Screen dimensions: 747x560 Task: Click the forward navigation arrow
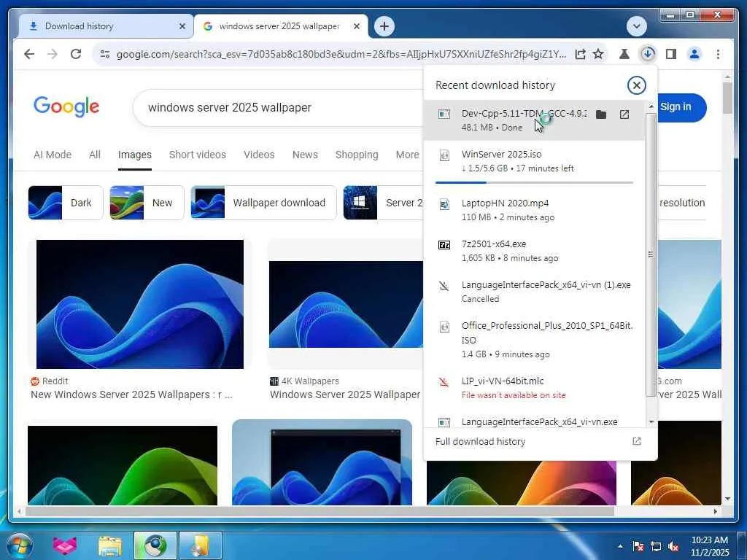pyautogui.click(x=53, y=54)
